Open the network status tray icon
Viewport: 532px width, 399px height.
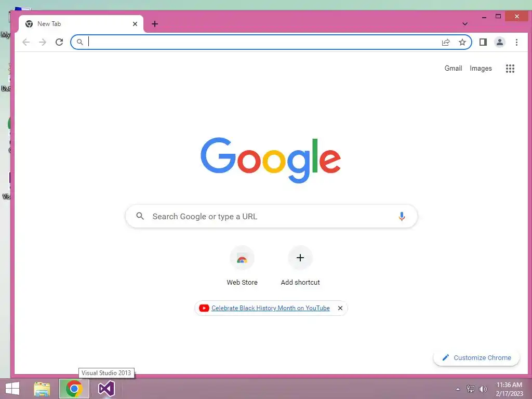point(471,389)
